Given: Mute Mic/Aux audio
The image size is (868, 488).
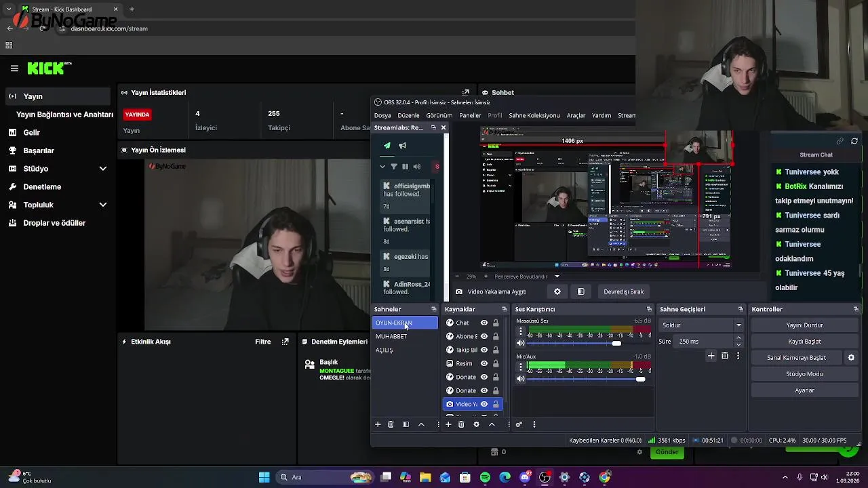Looking at the screenshot, I should 521,379.
